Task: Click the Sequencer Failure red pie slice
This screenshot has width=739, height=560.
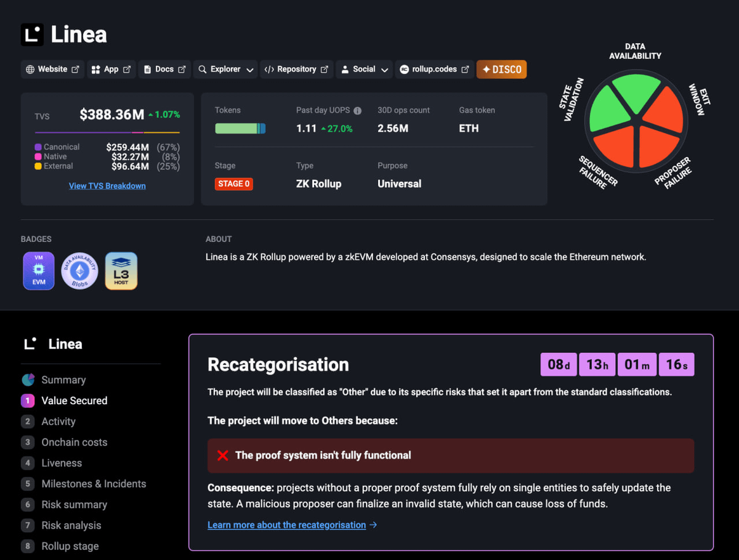Action: pyautogui.click(x=615, y=147)
